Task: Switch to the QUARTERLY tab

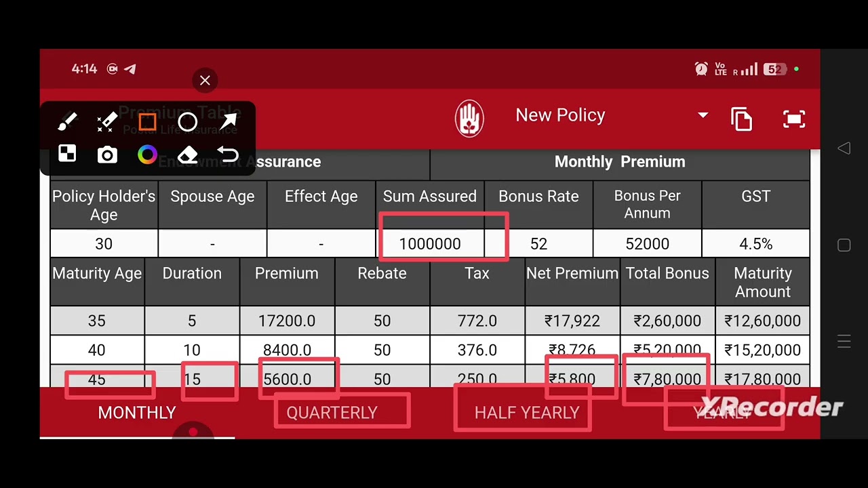Action: 332,413
